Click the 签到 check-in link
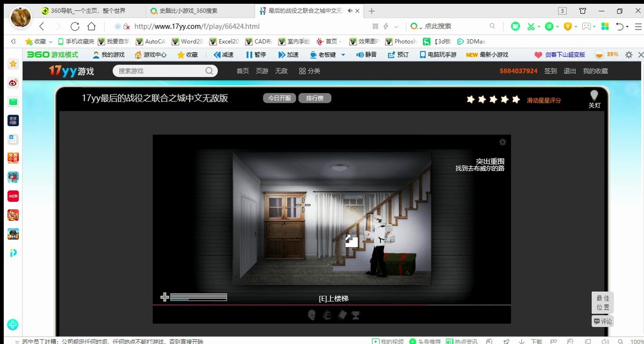644x344 pixels. tap(550, 71)
